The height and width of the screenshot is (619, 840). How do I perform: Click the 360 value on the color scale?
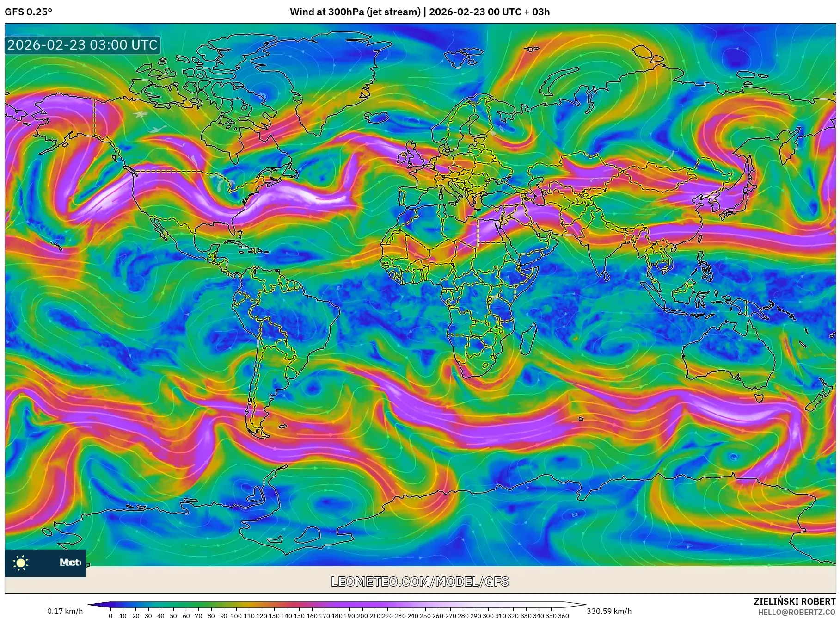point(564,616)
